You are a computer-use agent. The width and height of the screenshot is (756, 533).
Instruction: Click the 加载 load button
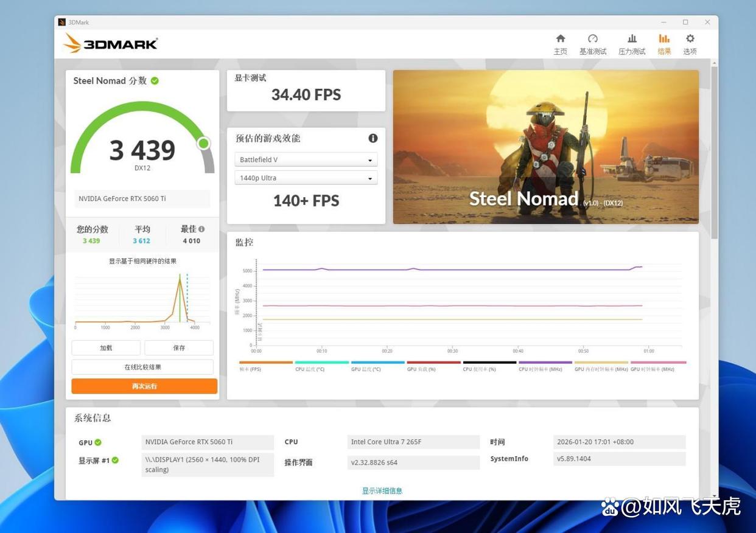[x=106, y=347]
